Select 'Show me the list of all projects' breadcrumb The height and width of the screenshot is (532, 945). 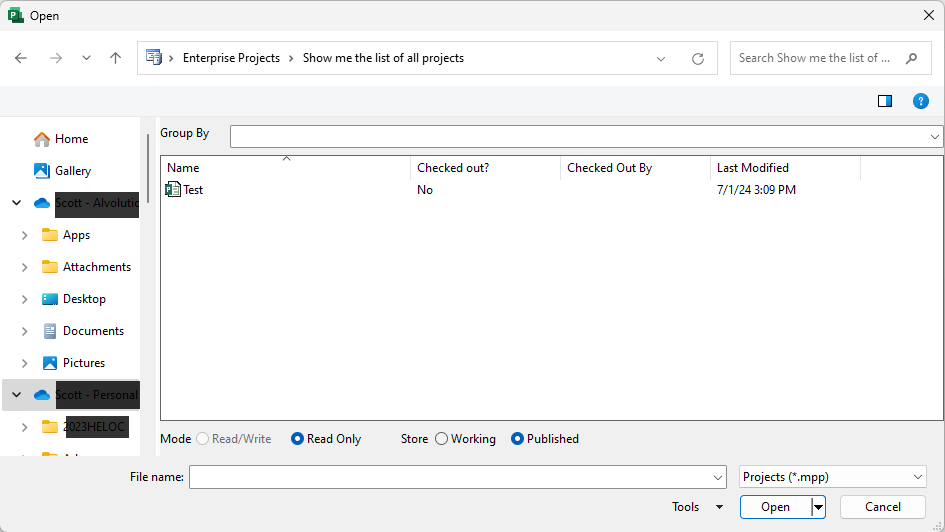[x=383, y=58]
